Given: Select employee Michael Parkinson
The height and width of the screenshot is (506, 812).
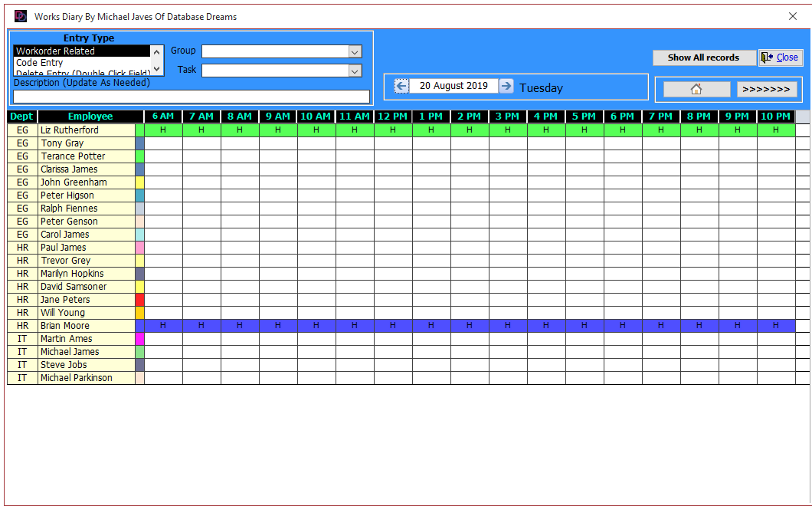Looking at the screenshot, I should [x=87, y=378].
